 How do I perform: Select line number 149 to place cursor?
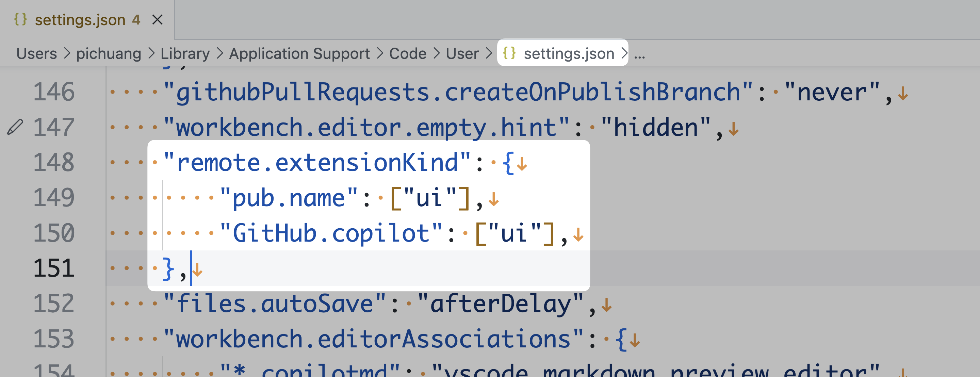pos(54,198)
